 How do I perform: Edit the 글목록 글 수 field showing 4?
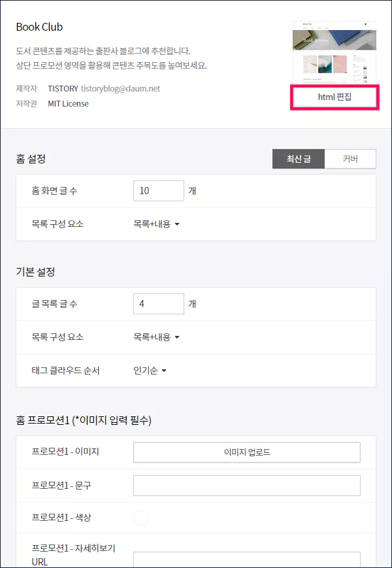click(x=158, y=303)
